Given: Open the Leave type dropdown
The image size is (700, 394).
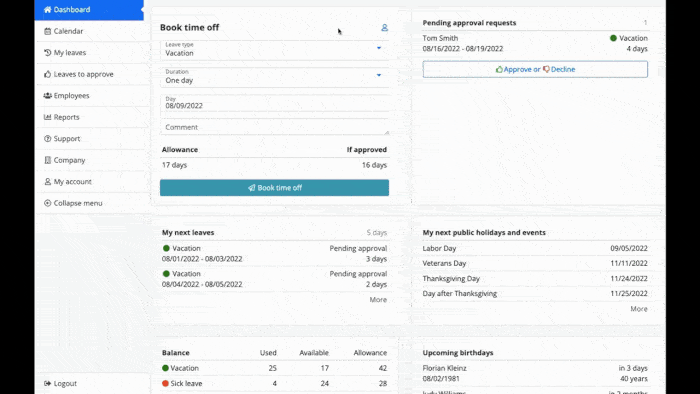Looking at the screenshot, I should point(274,50).
